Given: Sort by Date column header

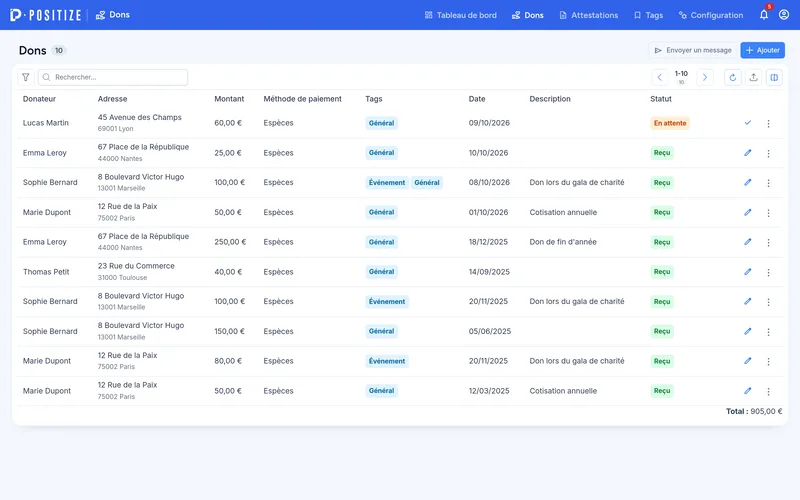Looking at the screenshot, I should (477, 99).
